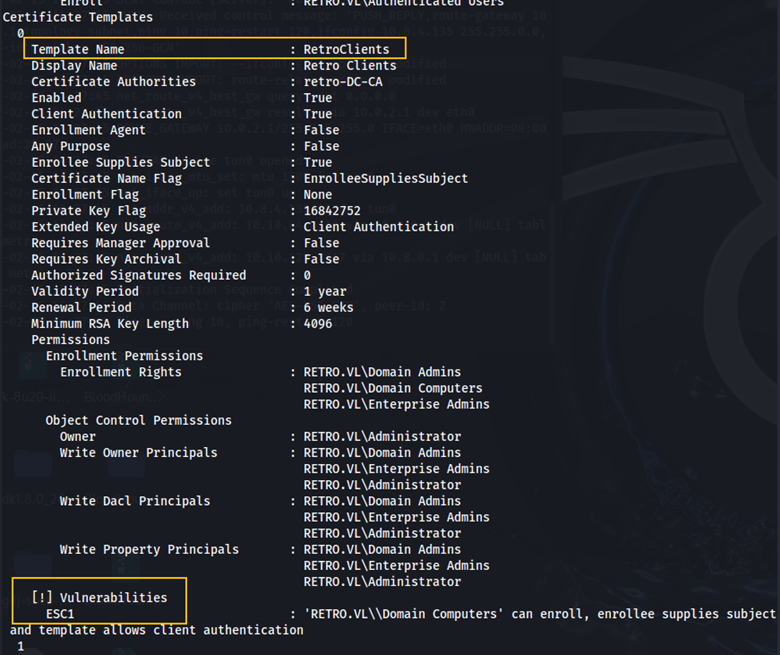Click the Enrollment Rights label
This screenshot has height=655, width=780.
tap(121, 372)
